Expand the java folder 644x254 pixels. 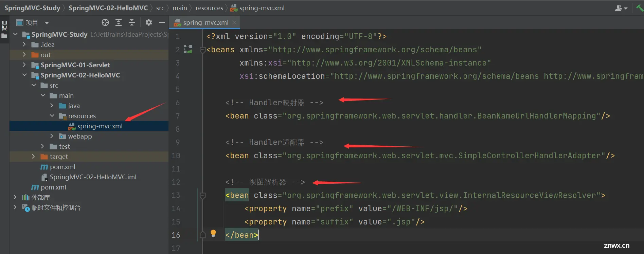(x=52, y=106)
